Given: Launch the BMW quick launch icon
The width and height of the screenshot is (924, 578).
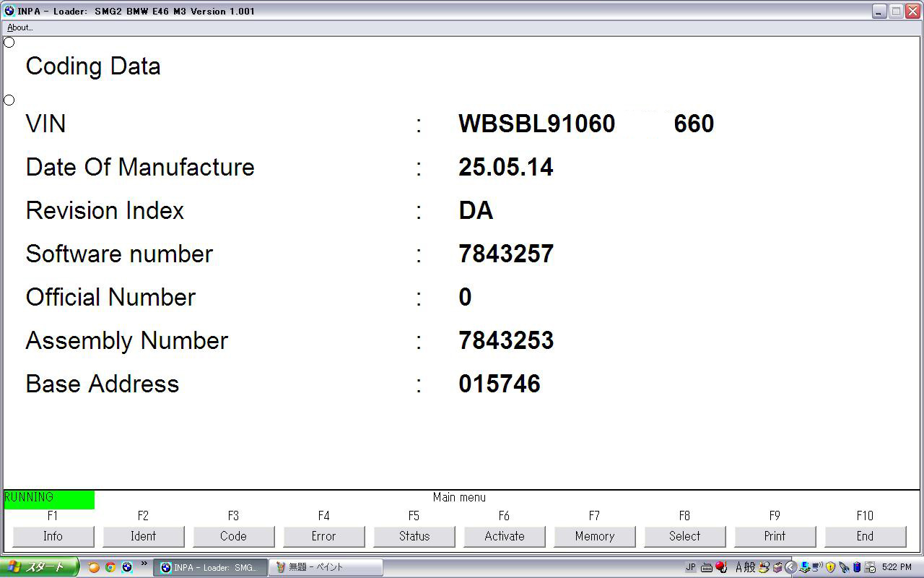Looking at the screenshot, I should pyautogui.click(x=127, y=567).
